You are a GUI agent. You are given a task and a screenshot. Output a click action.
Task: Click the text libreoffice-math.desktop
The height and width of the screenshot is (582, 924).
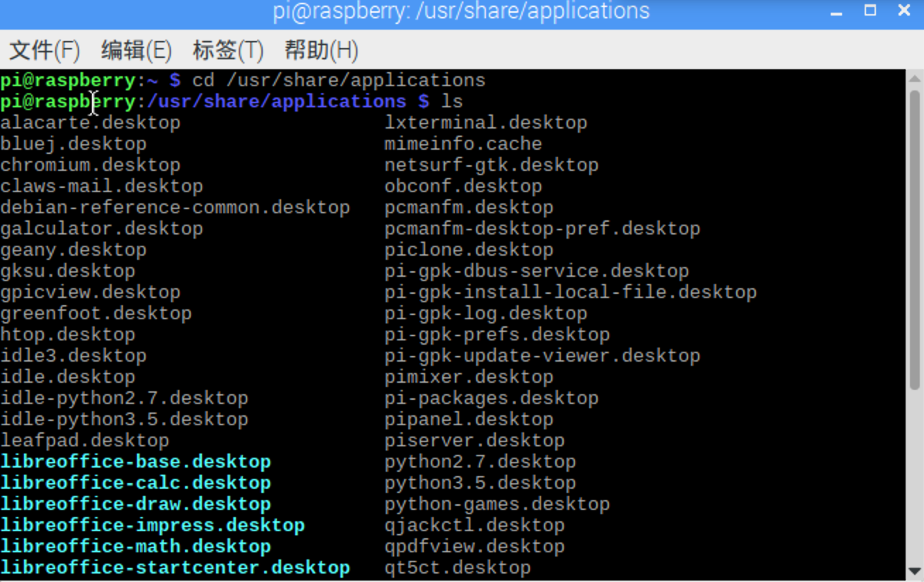click(x=136, y=547)
